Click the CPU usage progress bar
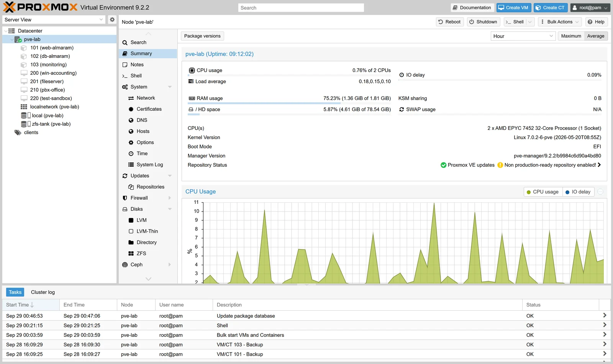Image resolution: width=613 pixels, height=364 pixels. [x=289, y=75]
